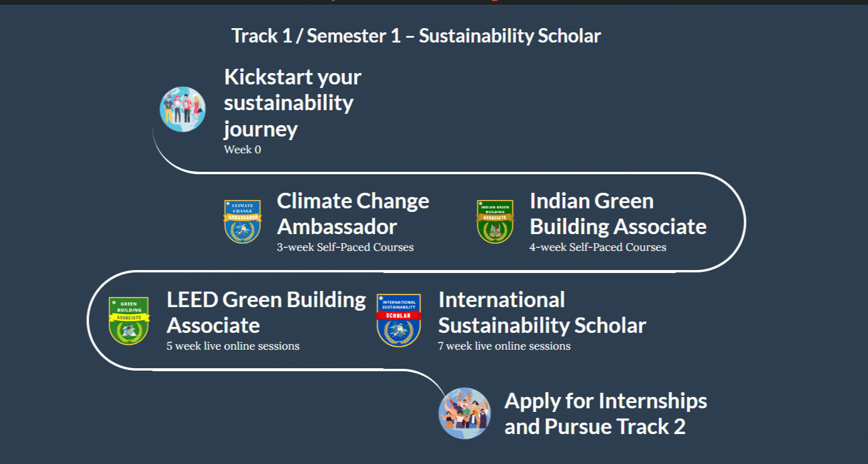The height and width of the screenshot is (464, 868).
Task: Click Apply for Internships and Pursue Track 2
Action: coord(606,414)
